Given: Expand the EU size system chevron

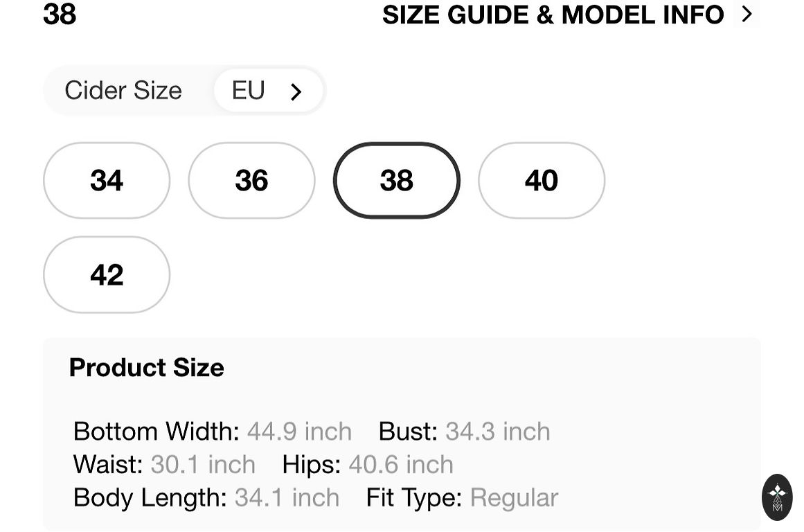Looking at the screenshot, I should pos(296,91).
